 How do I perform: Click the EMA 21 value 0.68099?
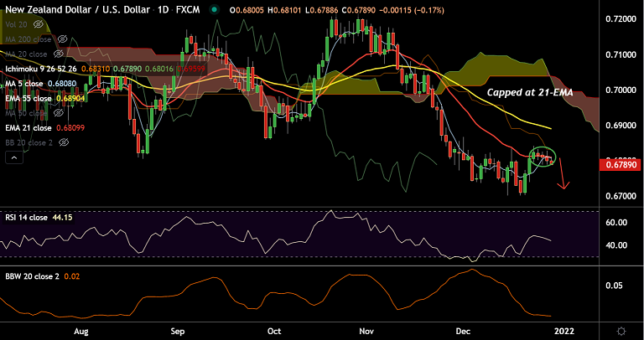(x=70, y=128)
